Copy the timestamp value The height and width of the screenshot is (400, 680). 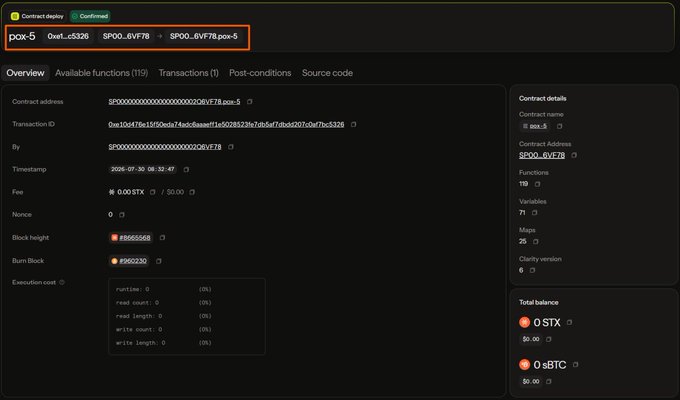coord(186,170)
